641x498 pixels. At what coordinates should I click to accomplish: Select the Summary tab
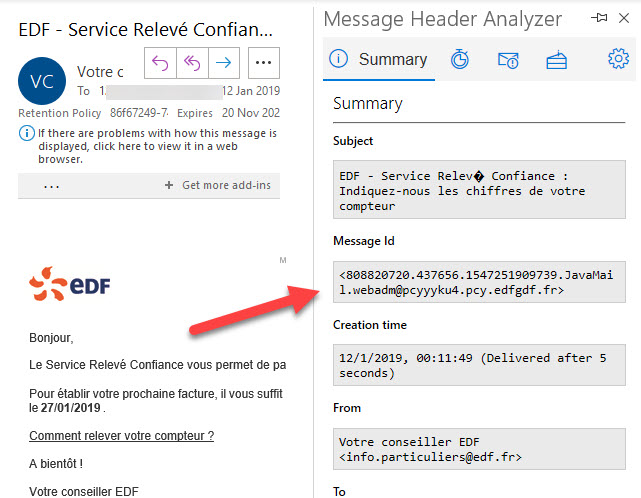click(x=379, y=59)
